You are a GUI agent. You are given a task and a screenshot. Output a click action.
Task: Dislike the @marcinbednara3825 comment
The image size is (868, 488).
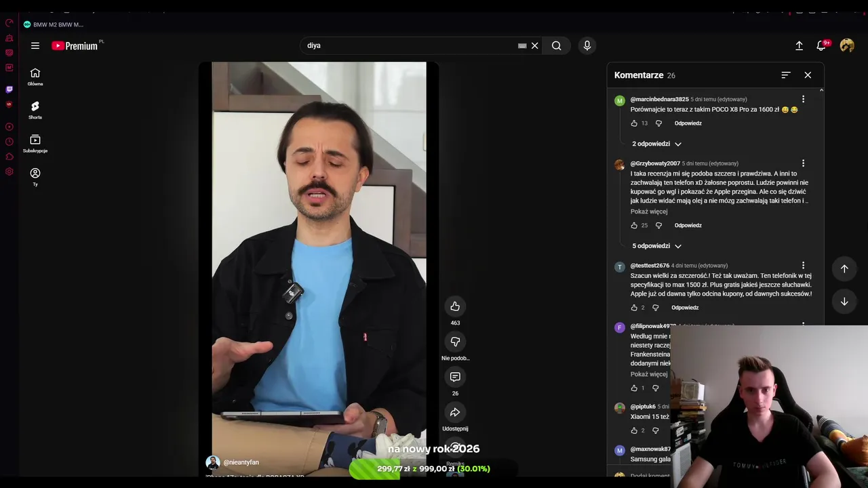(658, 123)
